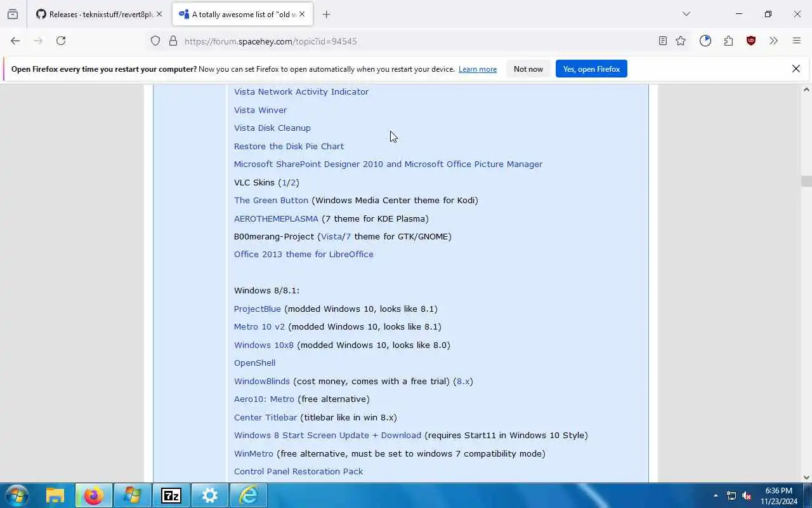Screen dimensions: 812x508
Task: Go back to previous page
Action: pyautogui.click(x=15, y=41)
